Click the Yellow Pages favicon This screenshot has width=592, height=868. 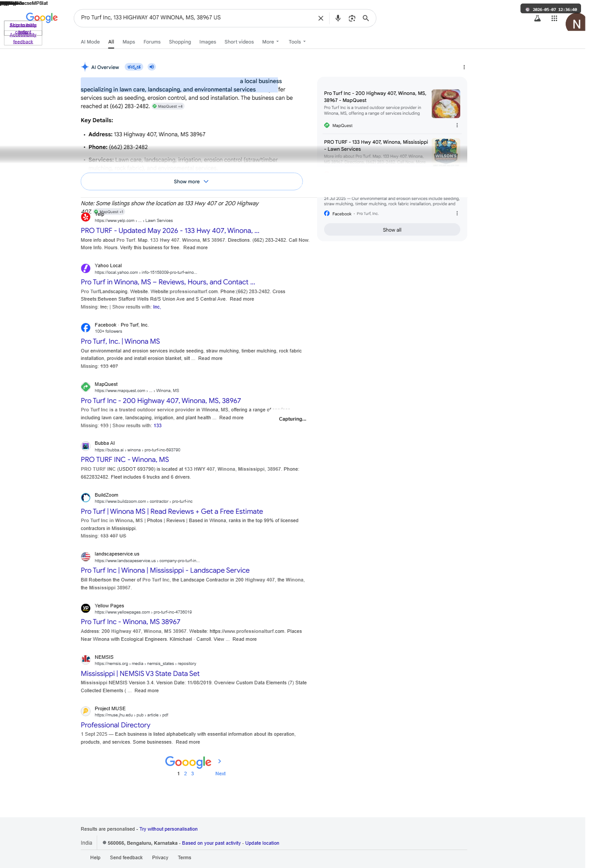click(x=86, y=608)
